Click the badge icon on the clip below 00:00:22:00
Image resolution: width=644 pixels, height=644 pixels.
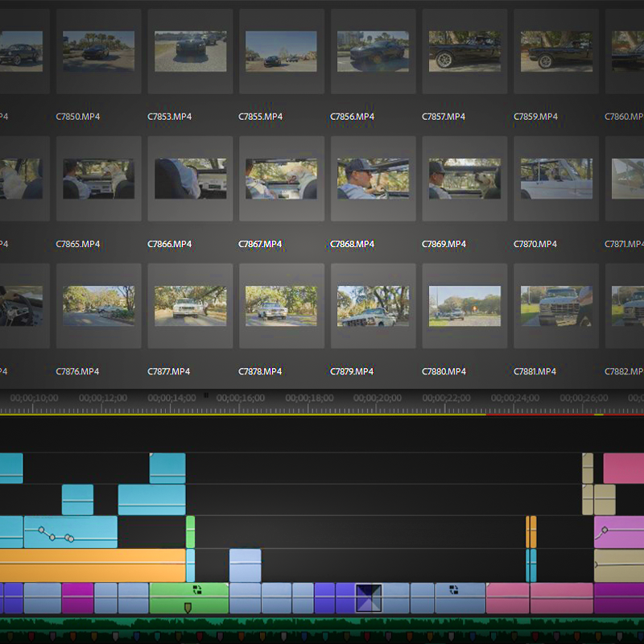pos(454,589)
